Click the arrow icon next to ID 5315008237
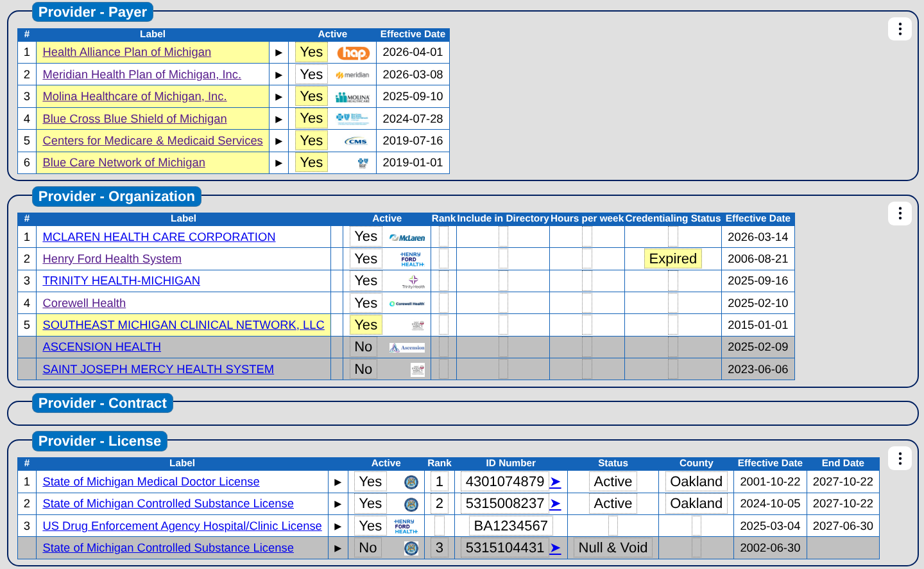Screen dimensions: 924x569 click(556, 504)
